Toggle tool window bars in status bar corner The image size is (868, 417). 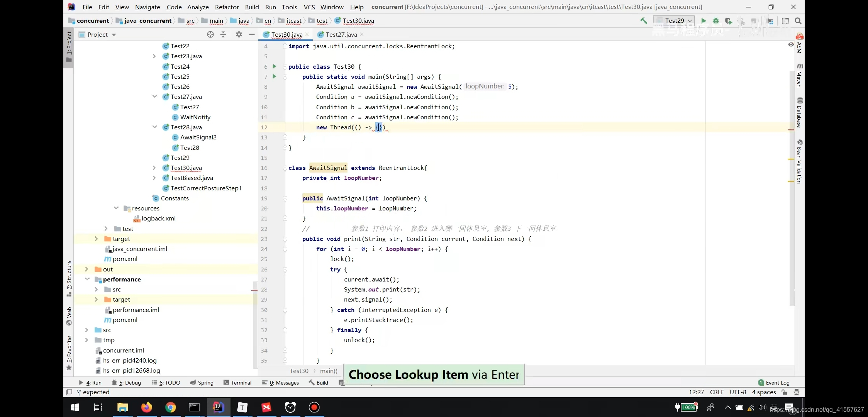69,392
